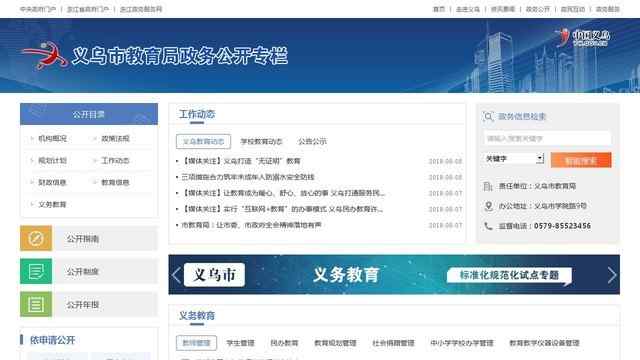The width and height of the screenshot is (640, 360).
Task: Open last item of top-right navigation
Action: coord(608,9)
